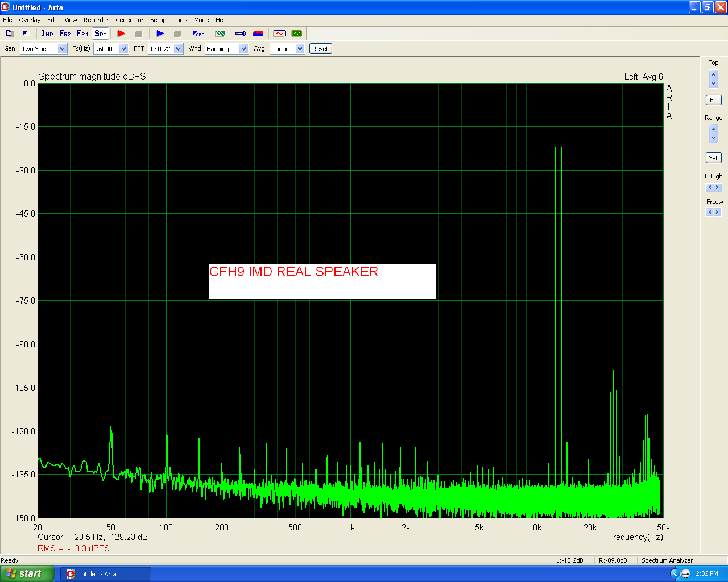Open the Overlay menu

click(x=30, y=20)
